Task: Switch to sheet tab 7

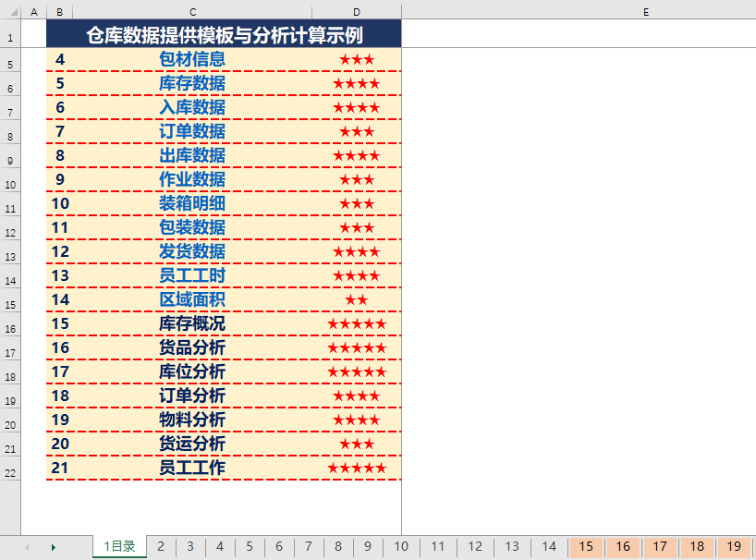Action: click(309, 546)
